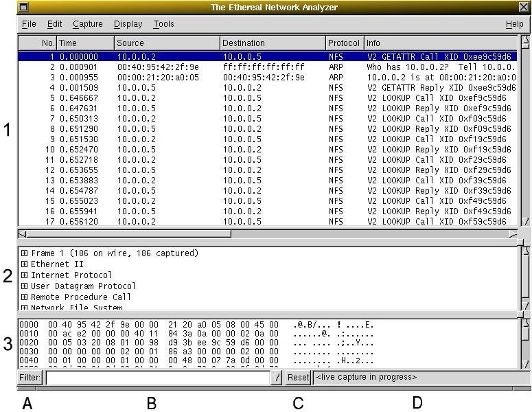Click hex dump line at offset 0010
Image resolution: width=532 pixels, height=412 pixels.
196,333
